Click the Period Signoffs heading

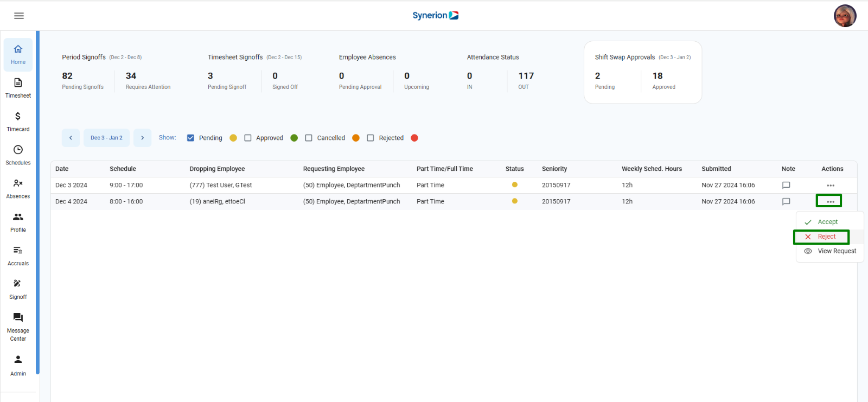[x=84, y=57]
